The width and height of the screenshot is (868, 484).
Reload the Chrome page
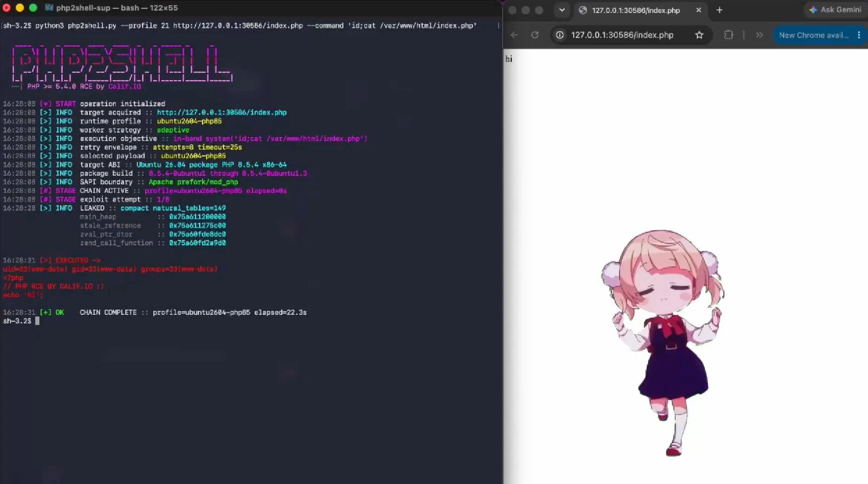click(535, 35)
